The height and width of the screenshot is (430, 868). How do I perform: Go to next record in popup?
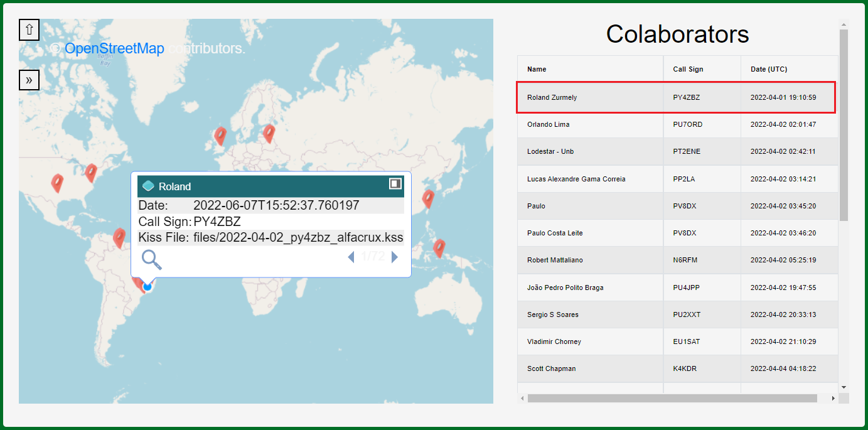(x=395, y=257)
